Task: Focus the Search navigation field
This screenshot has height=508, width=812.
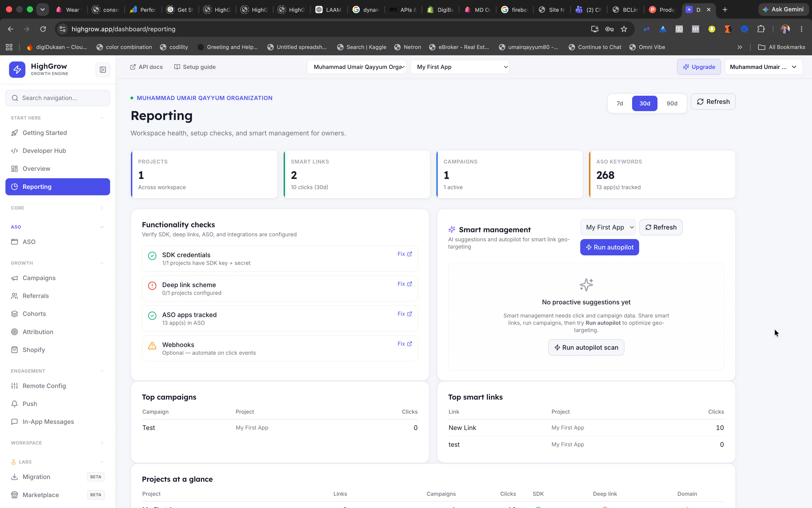Action: (58, 98)
